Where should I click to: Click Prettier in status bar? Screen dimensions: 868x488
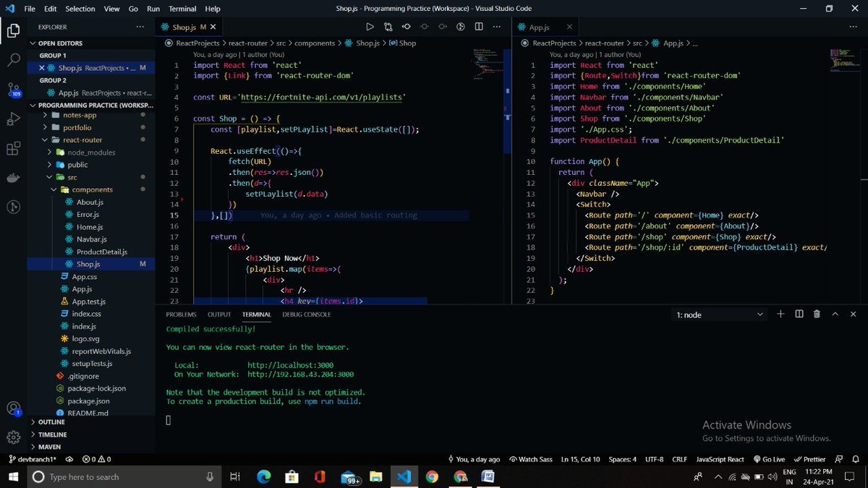coord(809,459)
